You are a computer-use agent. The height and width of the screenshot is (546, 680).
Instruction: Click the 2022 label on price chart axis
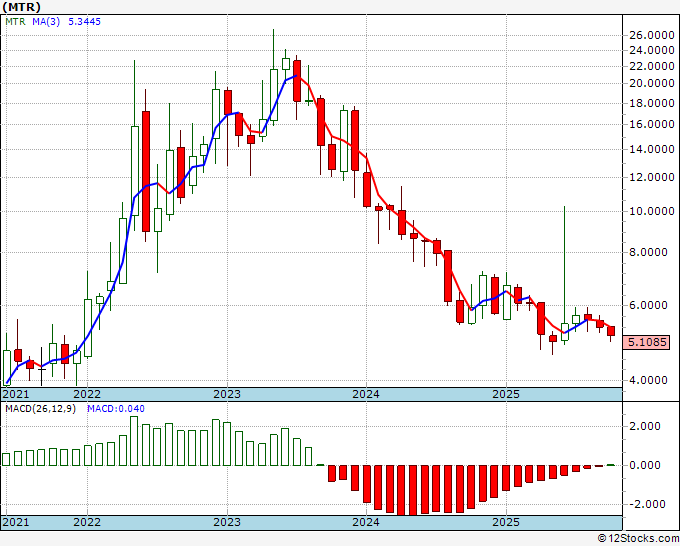pos(87,394)
